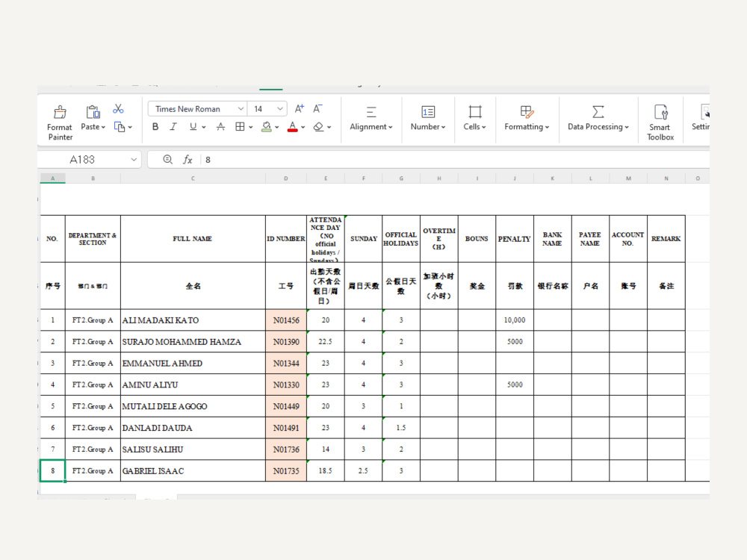Decrease font size with A- icon
Image resolution: width=747 pixels, height=560 pixels.
pyautogui.click(x=317, y=109)
